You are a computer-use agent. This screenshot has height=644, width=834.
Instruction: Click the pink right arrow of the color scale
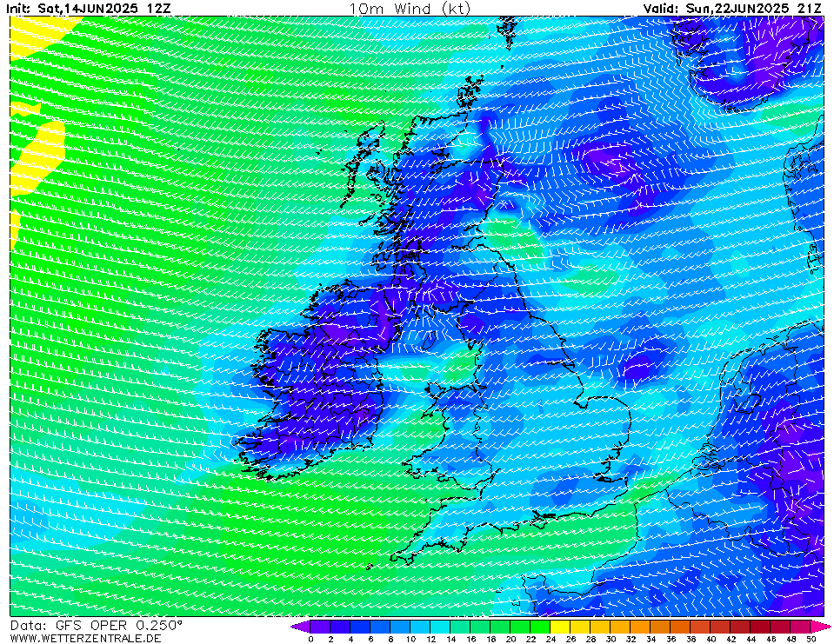point(819,627)
